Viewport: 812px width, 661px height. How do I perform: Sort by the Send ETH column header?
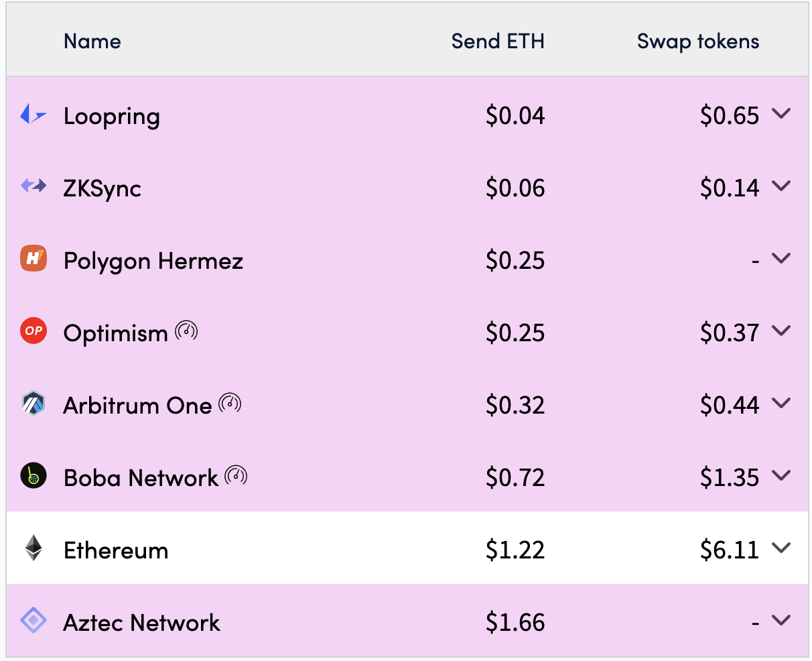click(x=498, y=42)
